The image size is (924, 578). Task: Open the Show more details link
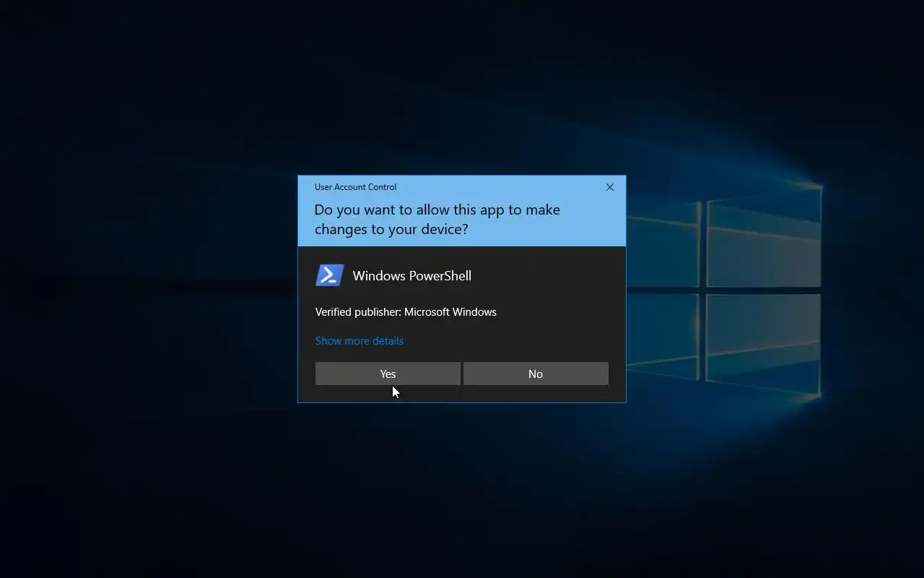click(359, 341)
